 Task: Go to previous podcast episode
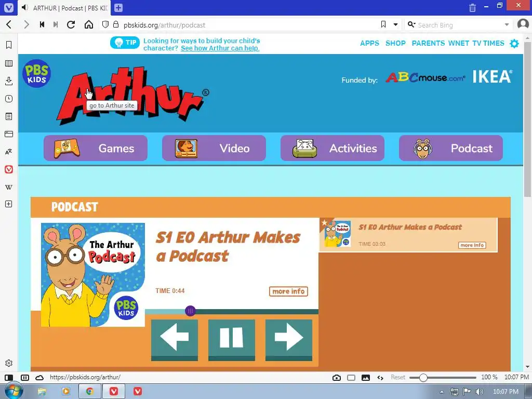[x=175, y=340]
